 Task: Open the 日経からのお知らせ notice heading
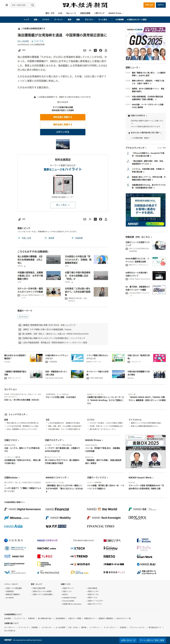coord(138,116)
